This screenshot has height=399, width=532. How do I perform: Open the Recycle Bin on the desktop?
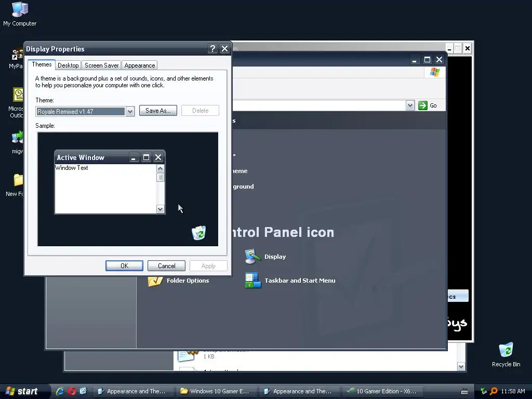tap(506, 354)
